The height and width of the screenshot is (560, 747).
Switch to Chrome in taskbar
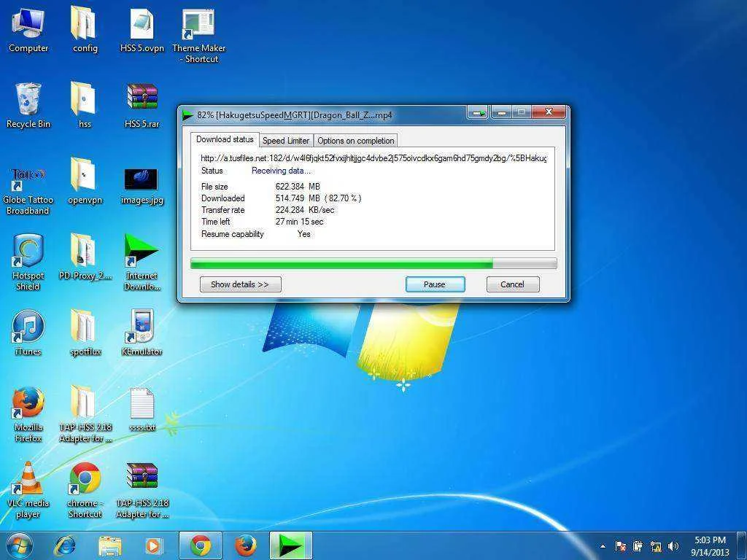click(201, 545)
